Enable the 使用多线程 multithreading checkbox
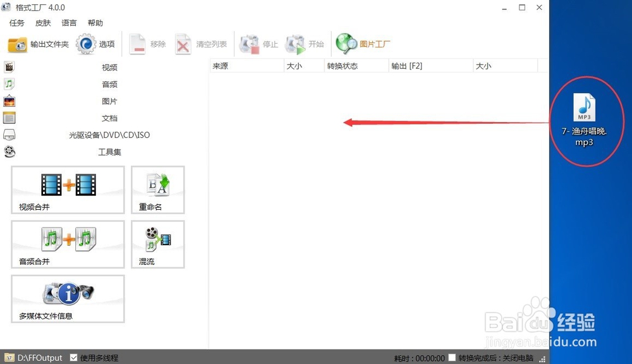Viewport: 632px width, 364px height. pos(74,357)
